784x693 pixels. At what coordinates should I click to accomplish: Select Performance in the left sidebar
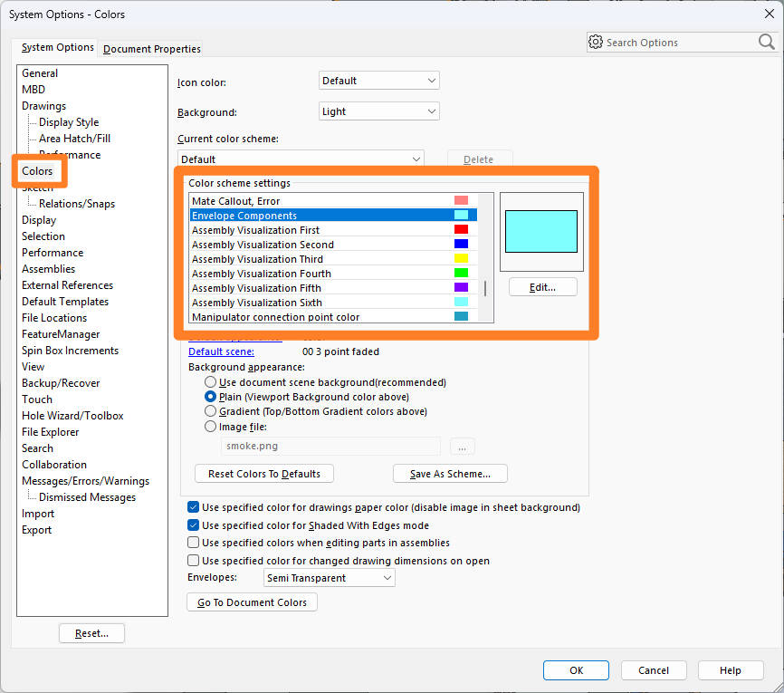click(x=53, y=252)
